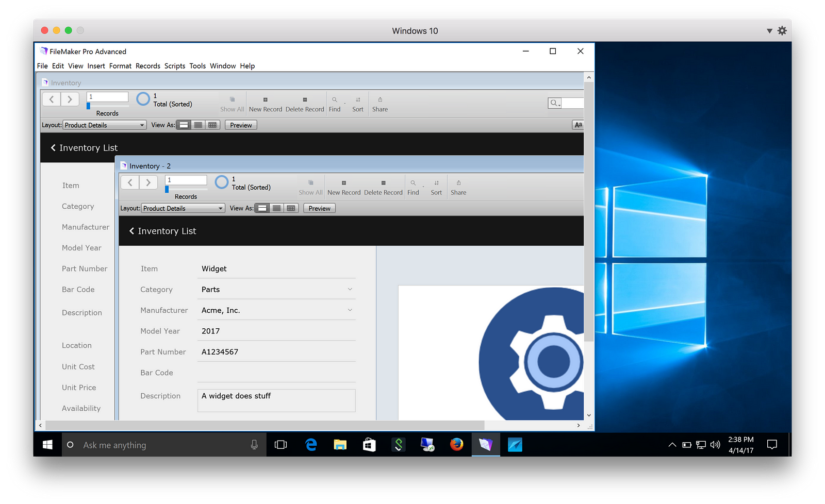Open Find options arrow in Inventory window

click(x=345, y=103)
